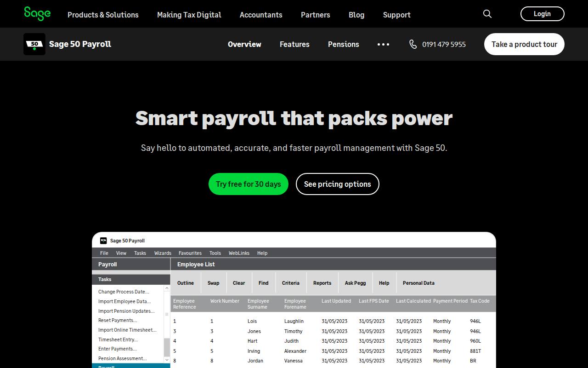588x368 pixels.
Task: Open Support nav item
Action: (x=397, y=15)
